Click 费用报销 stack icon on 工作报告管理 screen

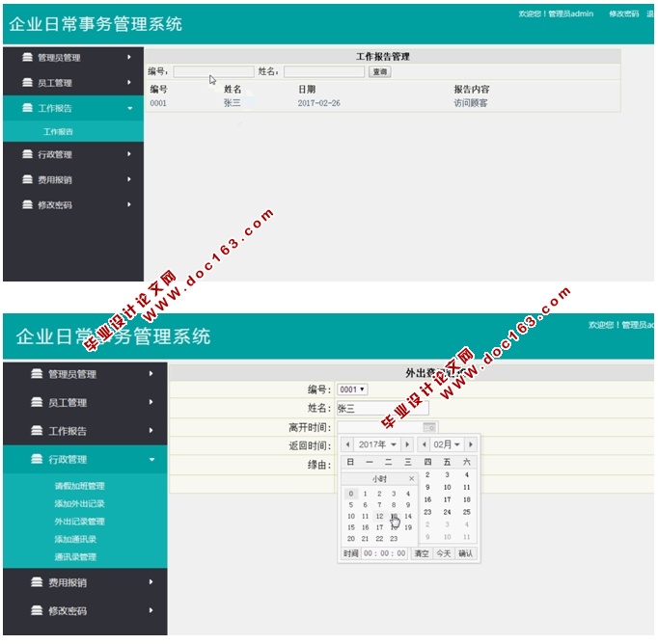click(x=27, y=179)
